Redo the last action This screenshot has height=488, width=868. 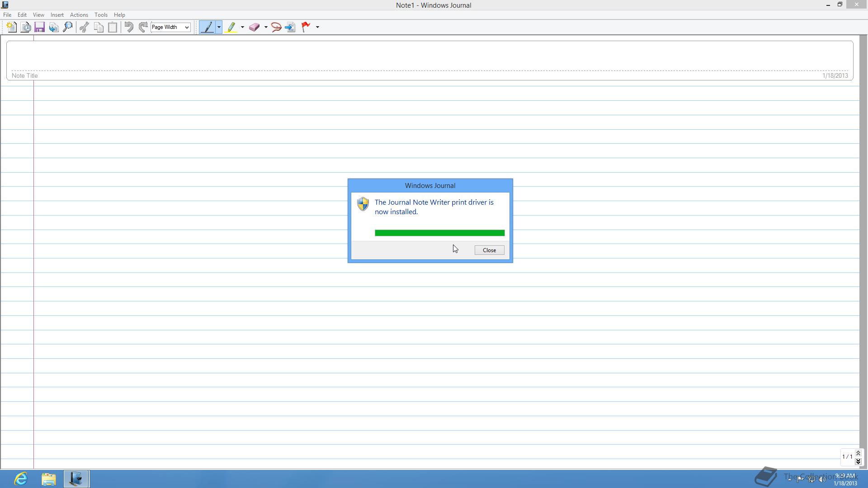tap(143, 27)
